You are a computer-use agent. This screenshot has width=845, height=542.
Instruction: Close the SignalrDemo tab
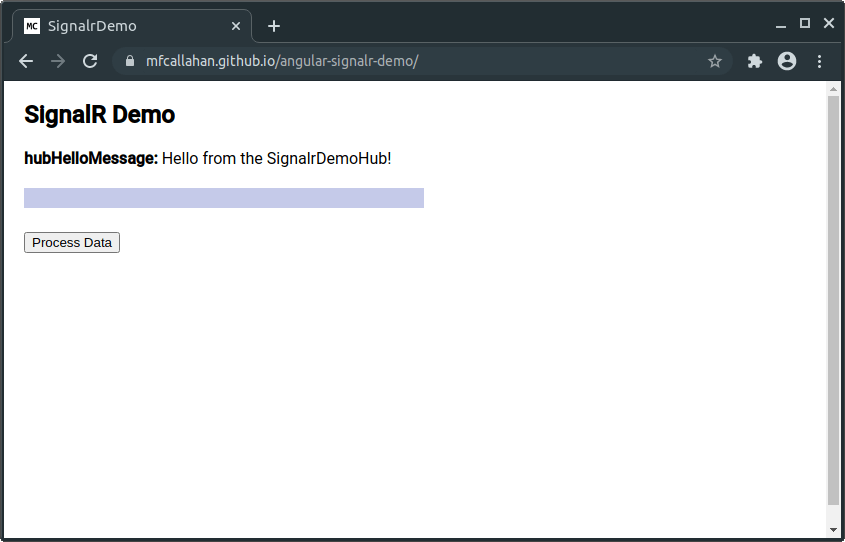point(236,26)
